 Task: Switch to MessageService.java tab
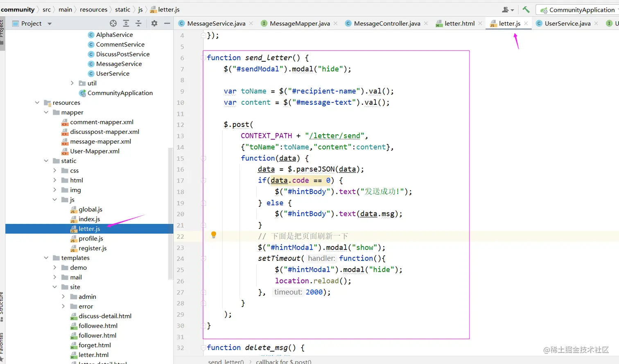pos(216,23)
